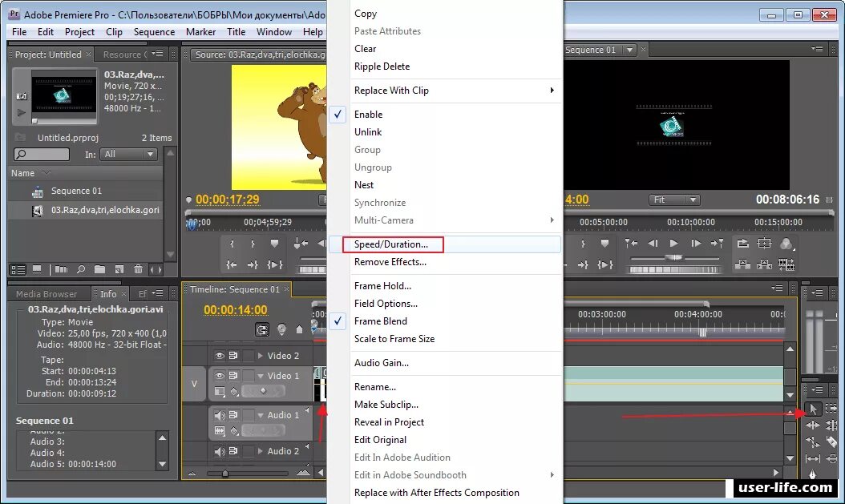Collapse the Audio 1 track
Viewport: 845px width, 504px height.
(261, 415)
